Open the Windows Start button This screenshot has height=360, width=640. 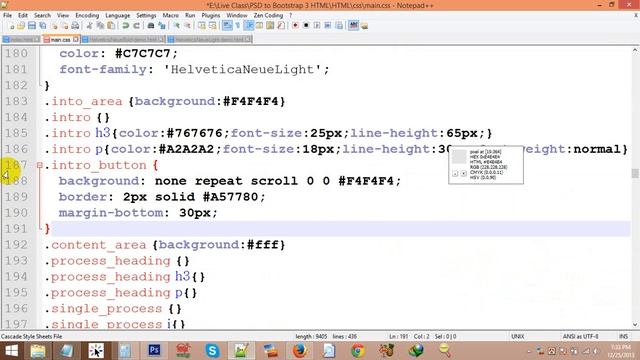click(x=11, y=351)
